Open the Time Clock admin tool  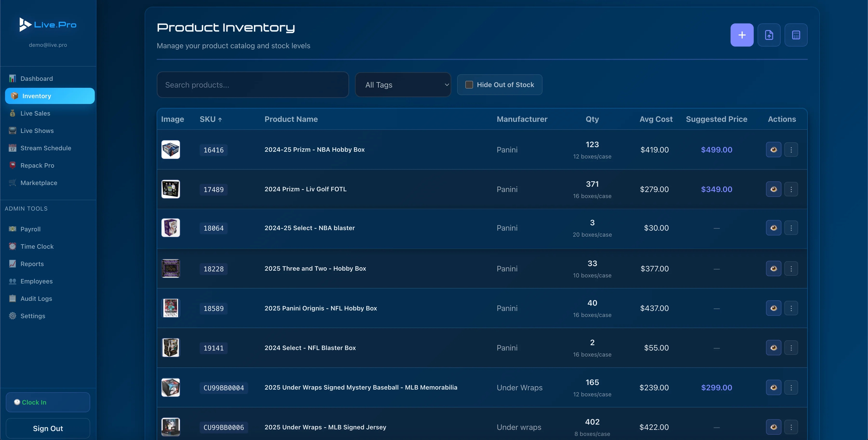point(37,246)
